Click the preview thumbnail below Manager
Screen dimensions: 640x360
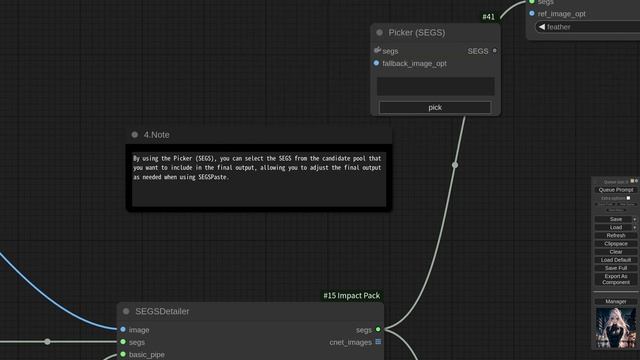616,328
